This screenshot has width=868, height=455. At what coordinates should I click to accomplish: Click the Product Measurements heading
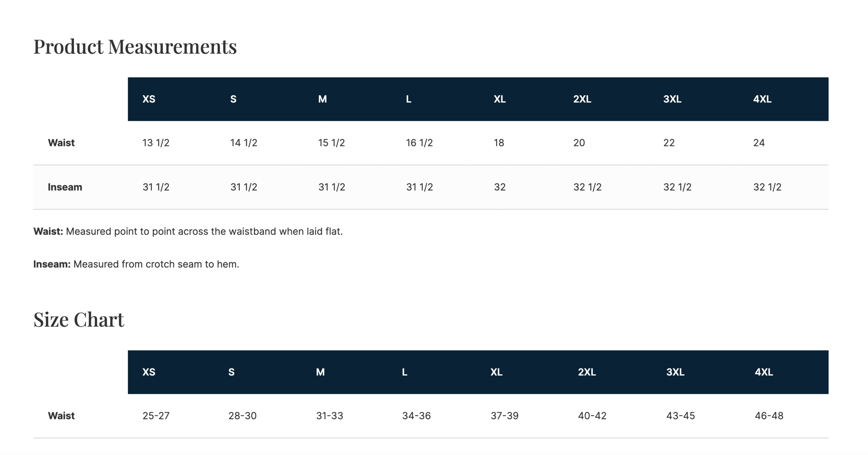(135, 46)
